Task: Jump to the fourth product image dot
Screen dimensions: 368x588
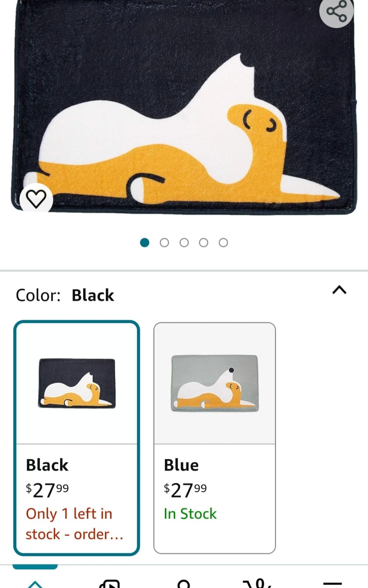Action: click(x=204, y=243)
